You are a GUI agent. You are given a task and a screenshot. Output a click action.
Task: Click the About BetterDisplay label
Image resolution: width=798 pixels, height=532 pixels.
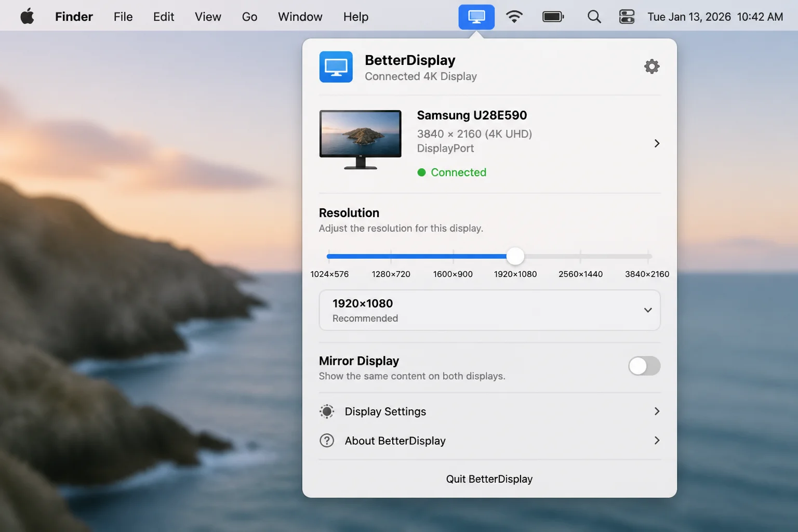pyautogui.click(x=395, y=441)
